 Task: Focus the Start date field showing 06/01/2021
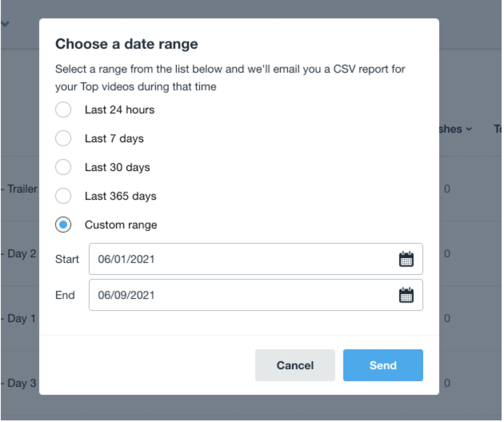click(x=241, y=259)
